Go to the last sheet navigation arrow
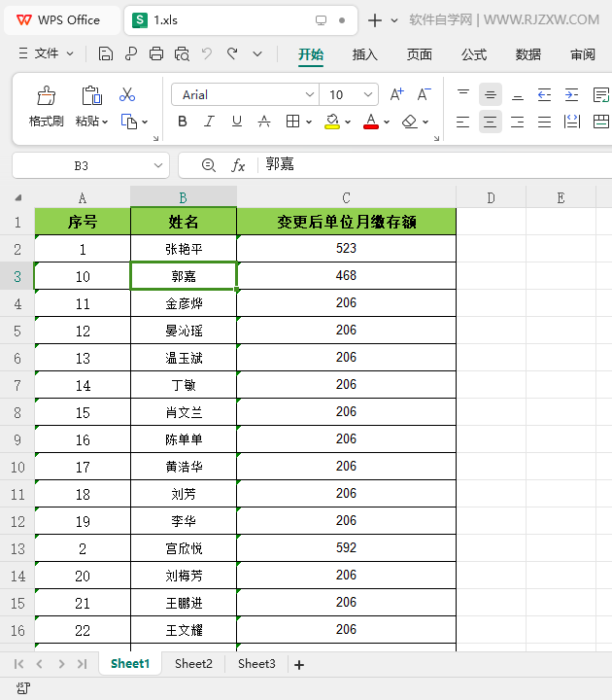The image size is (612, 700). pyautogui.click(x=82, y=664)
